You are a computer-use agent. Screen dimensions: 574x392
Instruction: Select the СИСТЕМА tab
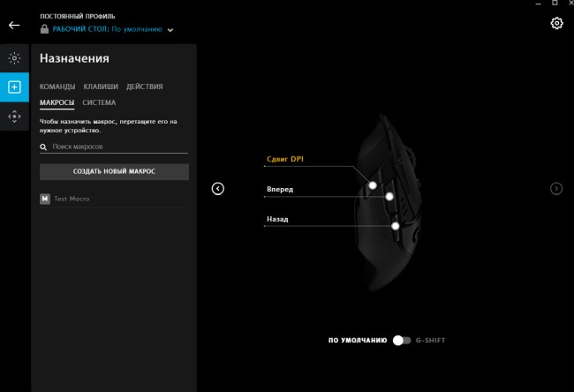[99, 102]
